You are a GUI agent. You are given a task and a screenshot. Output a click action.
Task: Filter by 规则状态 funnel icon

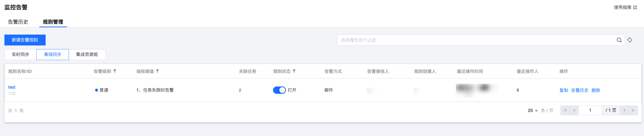tap(294, 71)
